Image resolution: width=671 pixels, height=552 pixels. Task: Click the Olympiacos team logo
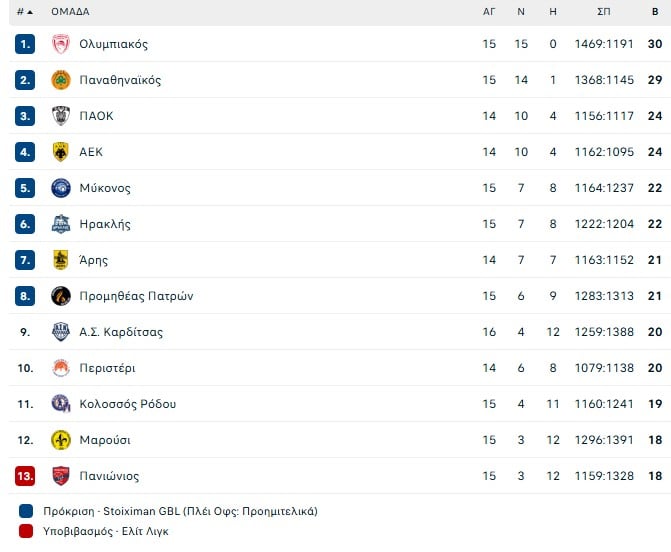click(61, 44)
